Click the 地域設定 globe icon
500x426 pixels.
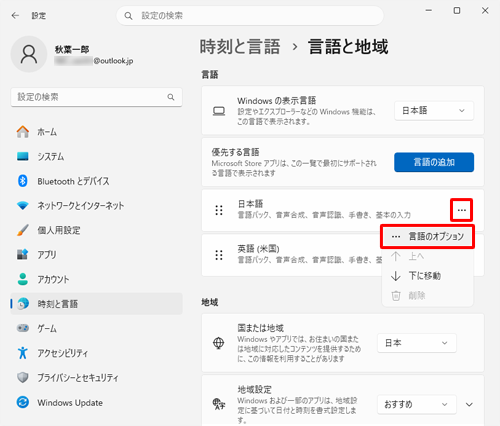click(219, 404)
